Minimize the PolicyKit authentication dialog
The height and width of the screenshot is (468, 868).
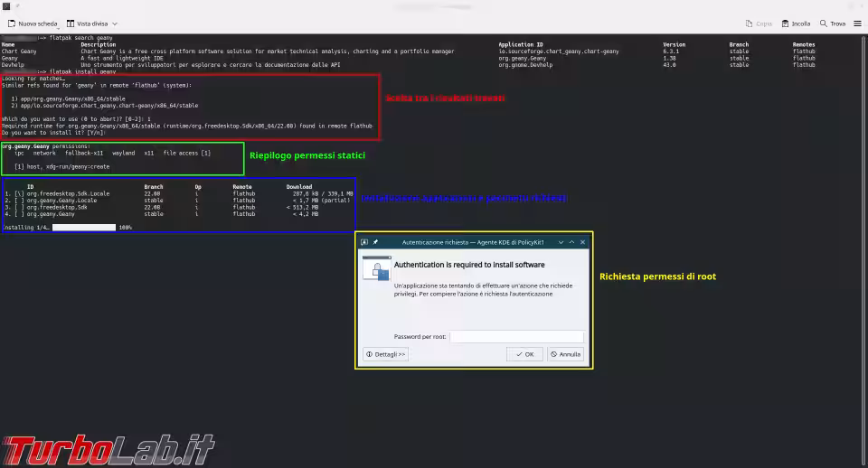[x=561, y=242]
